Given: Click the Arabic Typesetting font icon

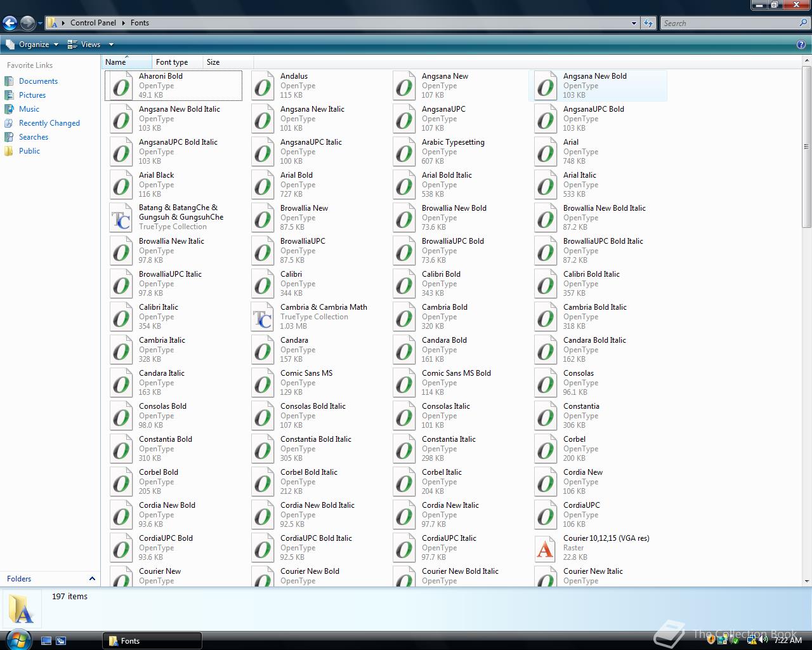Looking at the screenshot, I should [404, 152].
